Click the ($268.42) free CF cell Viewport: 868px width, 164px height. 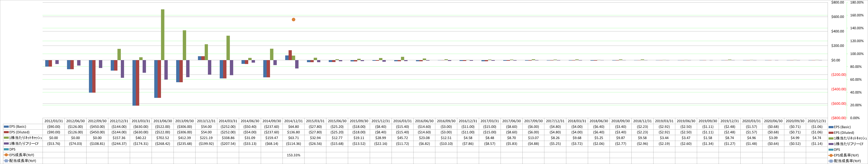point(163,144)
